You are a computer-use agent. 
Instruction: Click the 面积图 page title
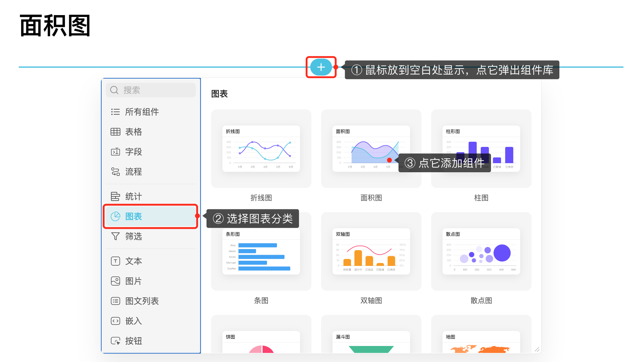[x=55, y=26]
